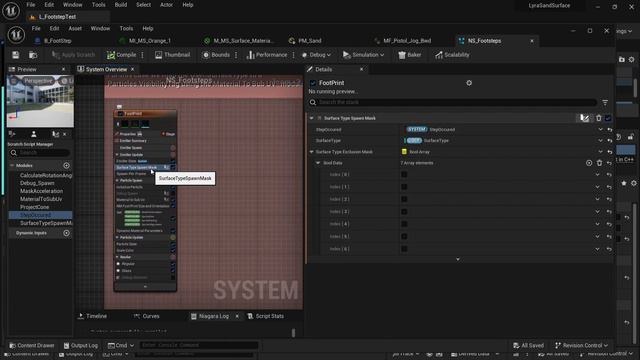Screen dimensions: 640x360
Task: Open the Scalability tool
Action: [x=452, y=55]
